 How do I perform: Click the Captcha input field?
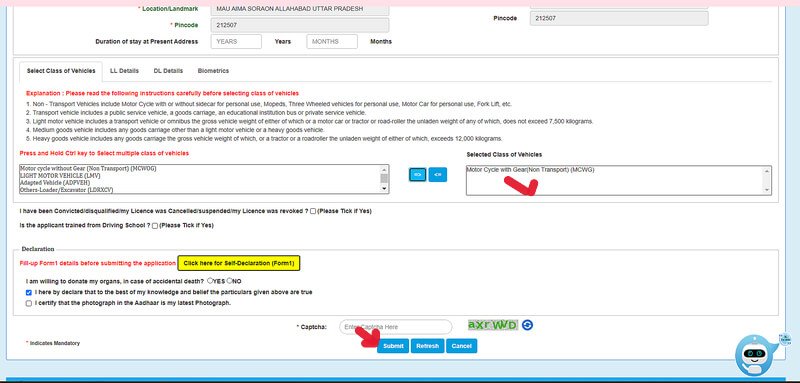click(x=395, y=327)
